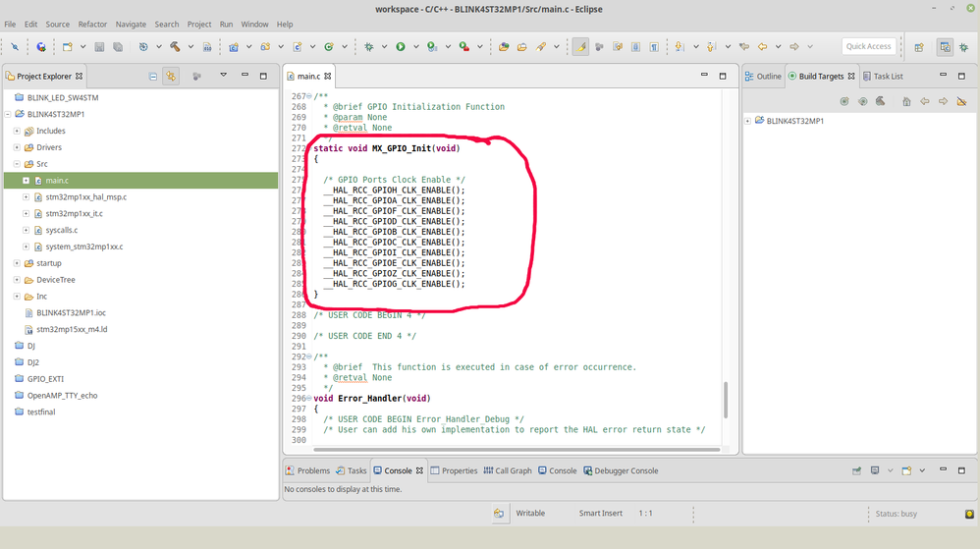
Task: Open the Project menu
Action: click(199, 24)
